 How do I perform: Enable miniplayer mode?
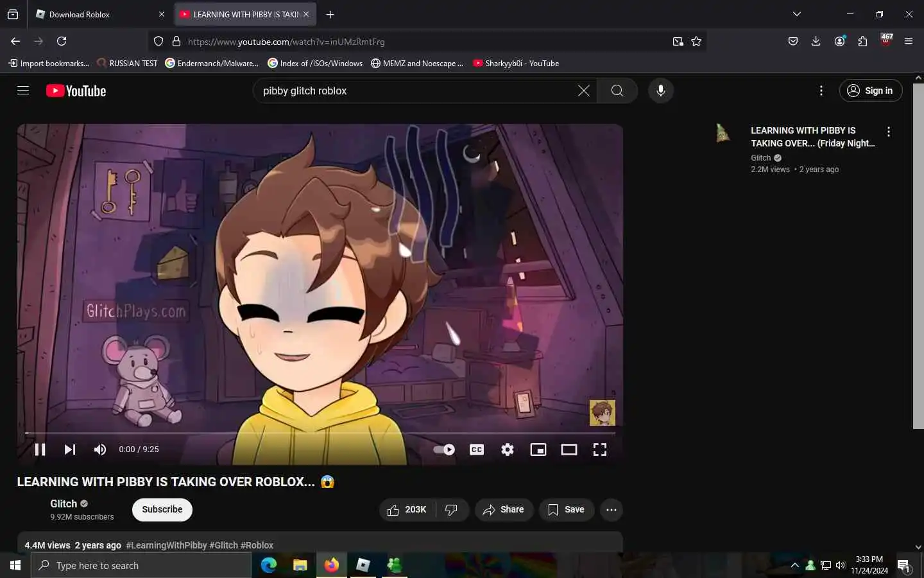tap(538, 450)
